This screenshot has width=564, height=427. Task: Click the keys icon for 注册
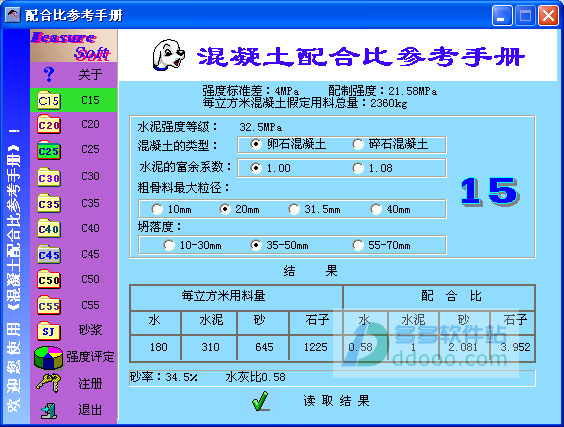click(49, 383)
